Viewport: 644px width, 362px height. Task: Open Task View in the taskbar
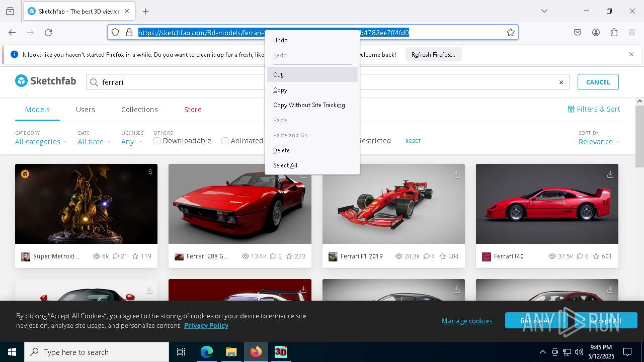(181, 352)
